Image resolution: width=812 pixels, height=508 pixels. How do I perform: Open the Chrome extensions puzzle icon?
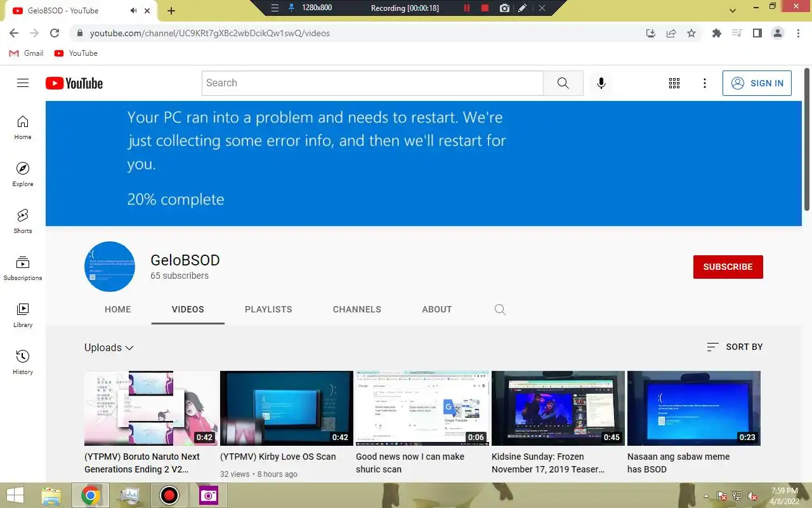point(717,33)
